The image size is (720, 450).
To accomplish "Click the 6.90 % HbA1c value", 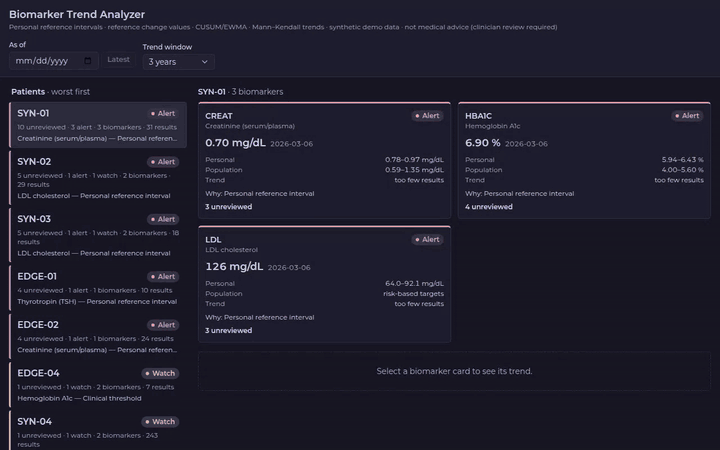I will pos(483,143).
